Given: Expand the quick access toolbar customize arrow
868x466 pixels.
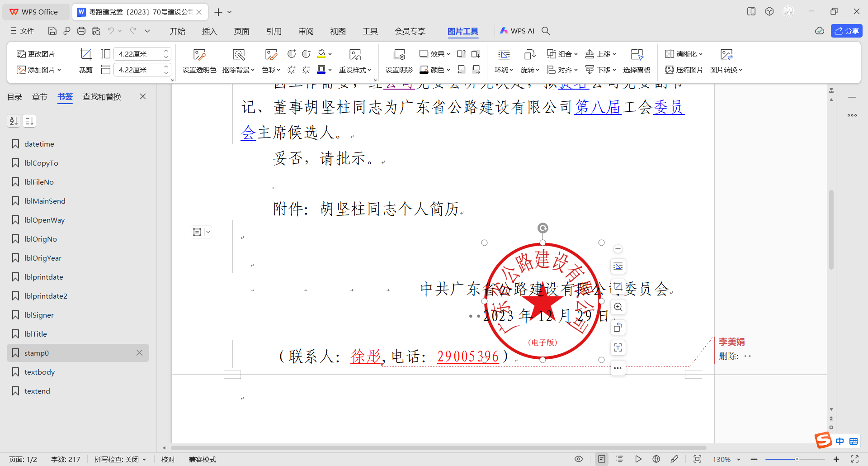Looking at the screenshot, I should point(147,31).
